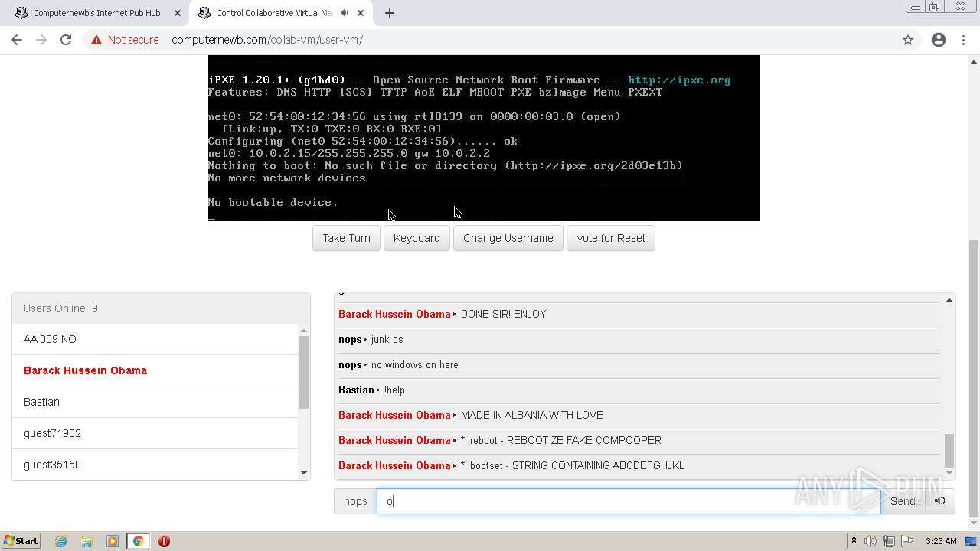
Task: Reload the current page
Action: pos(66,40)
